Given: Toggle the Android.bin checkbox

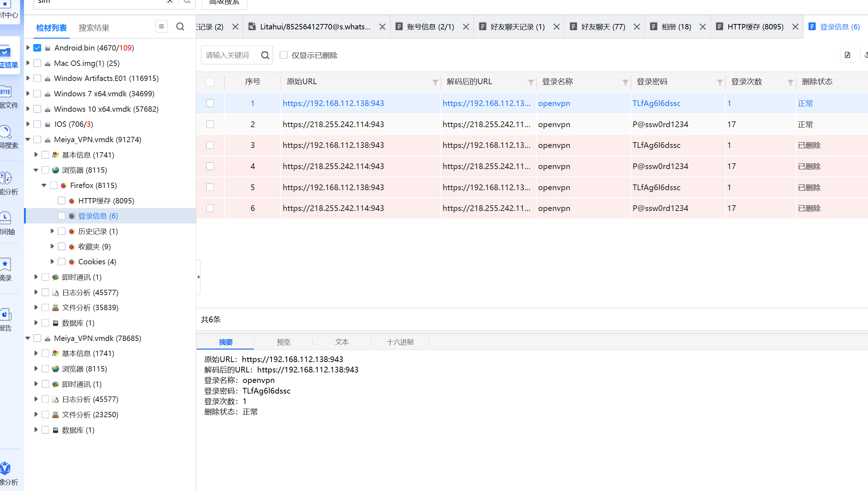Looking at the screenshot, I should (37, 48).
